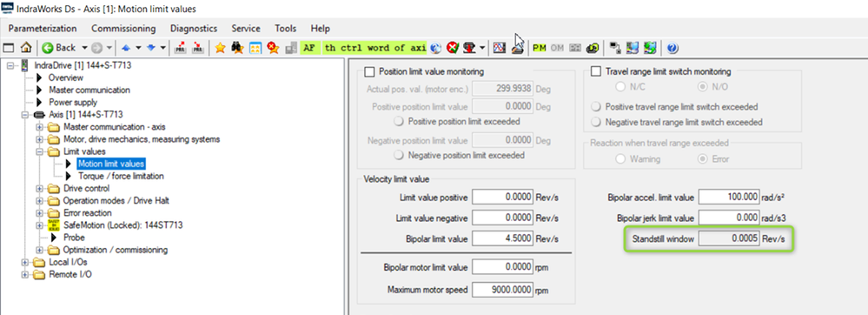
Task: Expand the Drive control tree folder
Action: point(39,188)
